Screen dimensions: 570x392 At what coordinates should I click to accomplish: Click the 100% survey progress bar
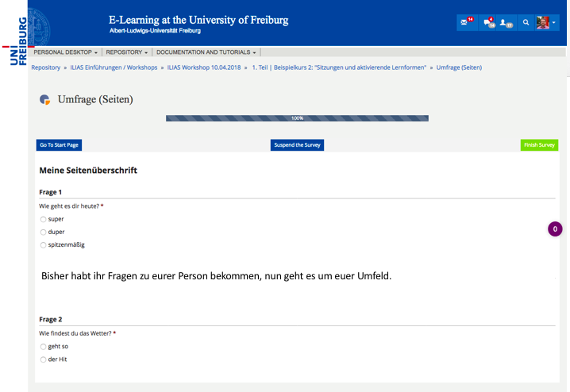coord(297,118)
